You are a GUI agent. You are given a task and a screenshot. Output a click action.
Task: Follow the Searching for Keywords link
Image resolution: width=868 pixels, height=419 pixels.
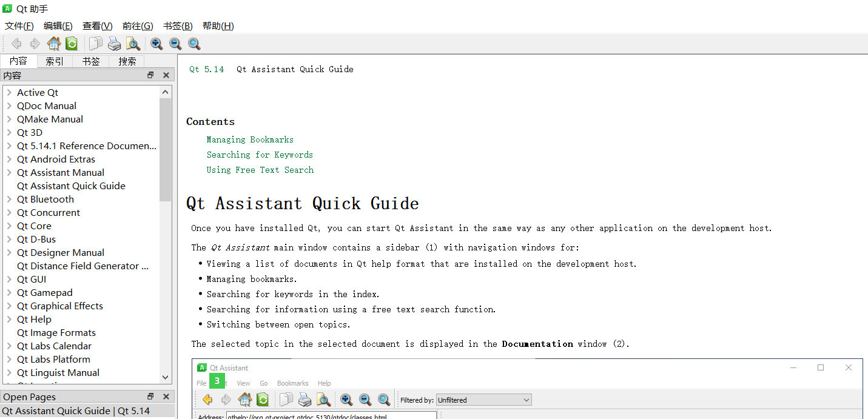coord(260,155)
